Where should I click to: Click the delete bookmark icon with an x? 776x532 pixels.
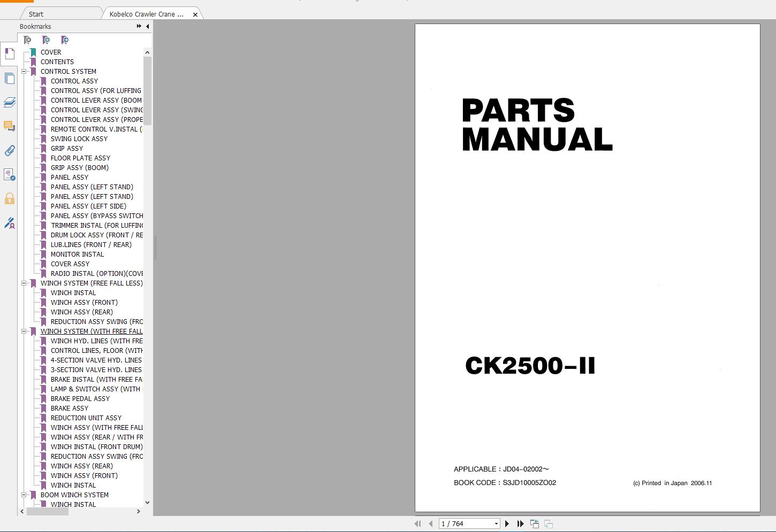click(x=27, y=40)
